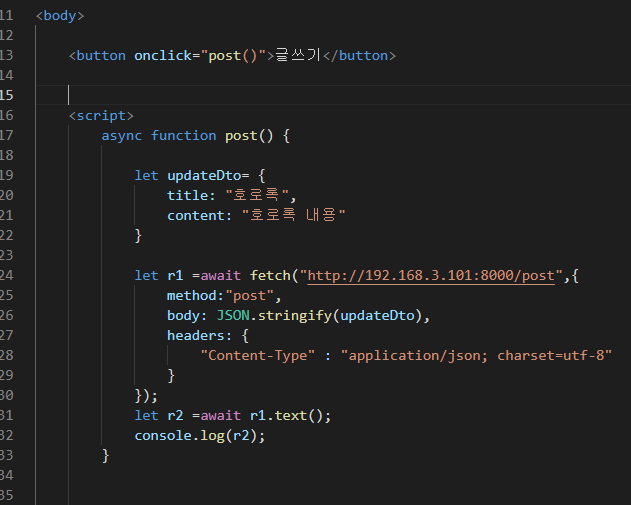631x505 pixels.
Task: Click the "post" string on line 25
Action: click(x=249, y=296)
